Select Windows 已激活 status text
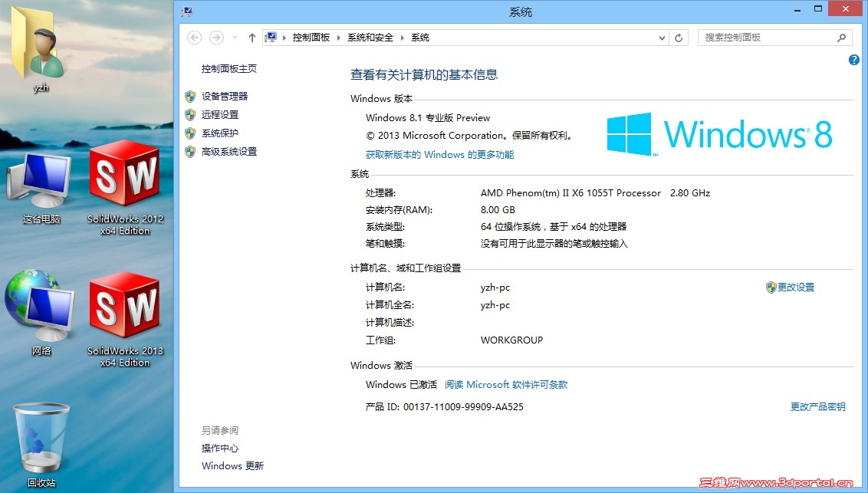The image size is (868, 493). 401,385
